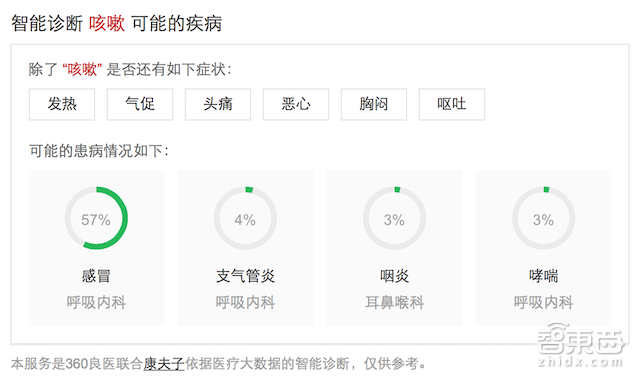
Task: Open the 康夫子 link in footer
Action: pyautogui.click(x=164, y=363)
